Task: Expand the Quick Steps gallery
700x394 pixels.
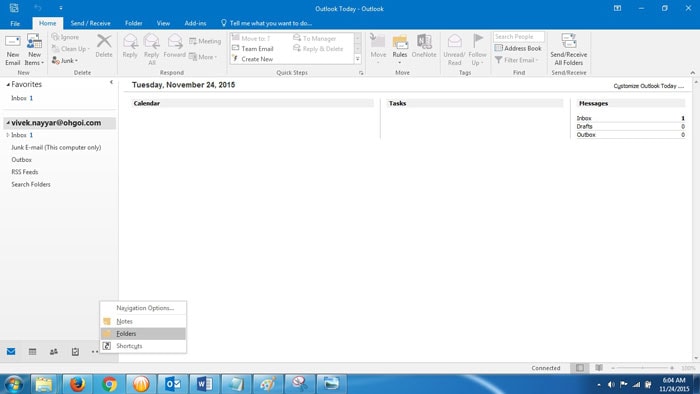Action: (358, 59)
